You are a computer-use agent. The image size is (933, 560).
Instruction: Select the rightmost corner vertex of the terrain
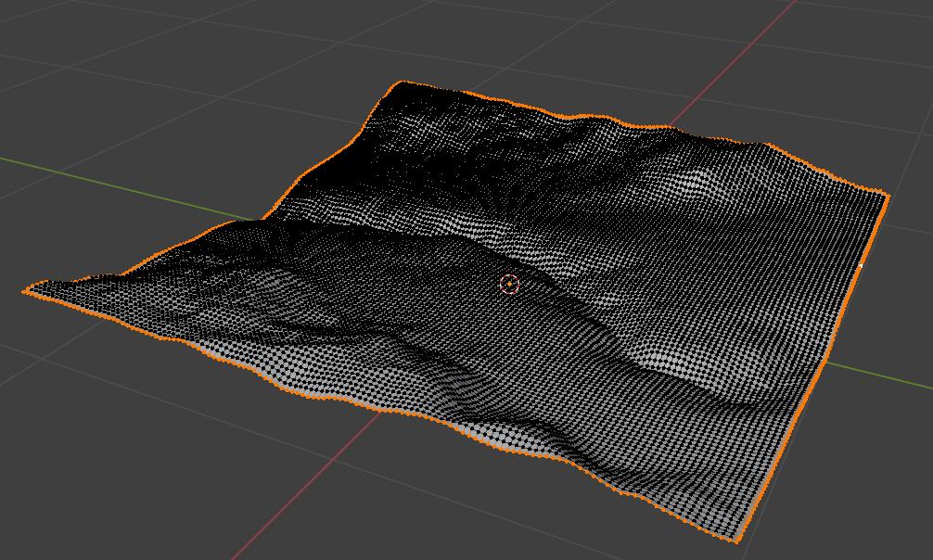(888, 196)
